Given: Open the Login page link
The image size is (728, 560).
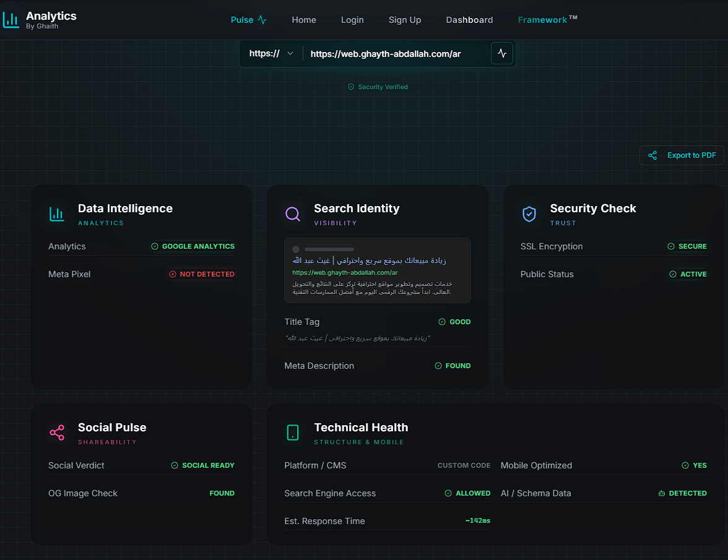Looking at the screenshot, I should pyautogui.click(x=352, y=20).
